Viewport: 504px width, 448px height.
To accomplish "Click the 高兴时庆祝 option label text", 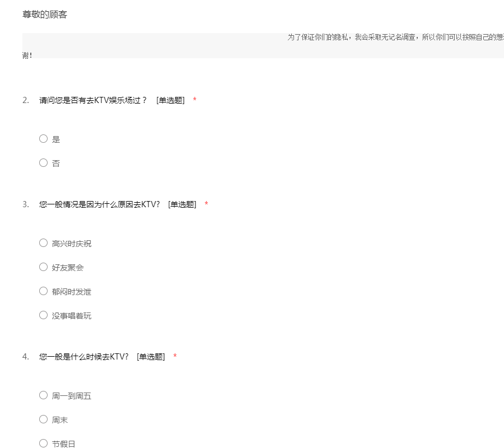I will (72, 244).
